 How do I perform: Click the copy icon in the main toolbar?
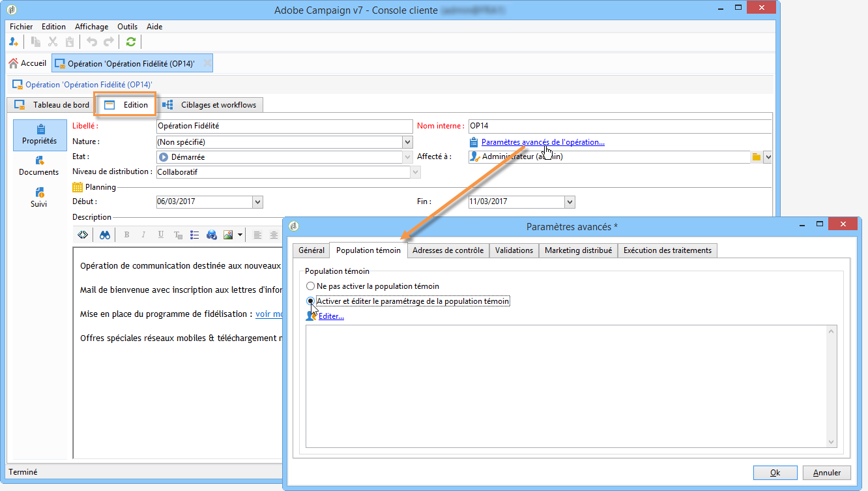point(36,42)
